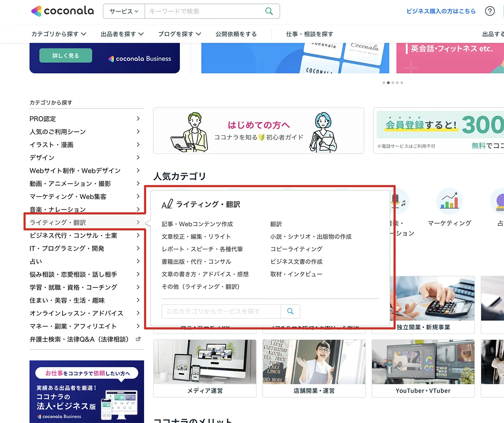The image size is (504, 423).
Task: Open the サービス search type dropdown
Action: click(124, 11)
